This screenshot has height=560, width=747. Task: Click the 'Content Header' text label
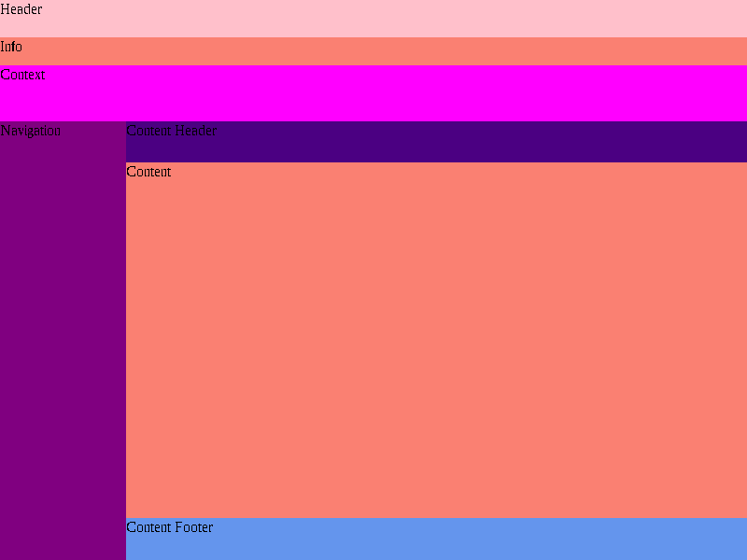pyautogui.click(x=172, y=131)
